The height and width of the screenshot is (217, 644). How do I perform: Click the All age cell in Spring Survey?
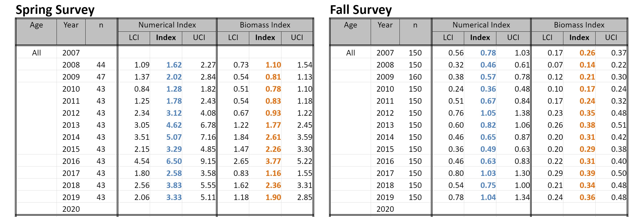pos(36,53)
